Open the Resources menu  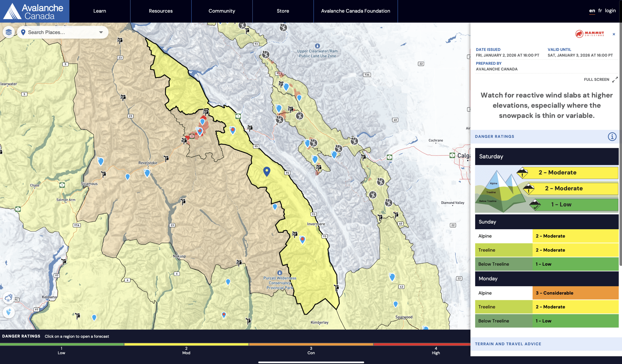[x=160, y=11]
